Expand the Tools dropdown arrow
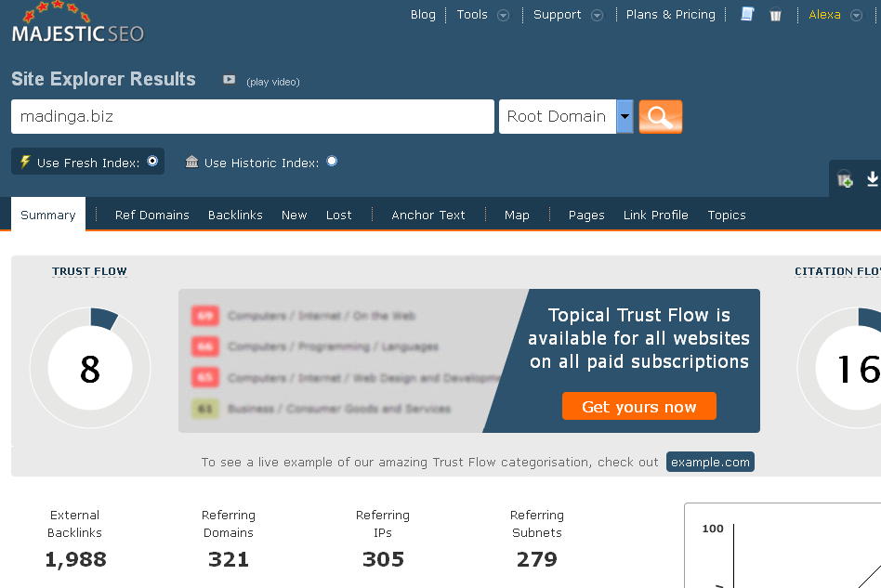The image size is (881, 588). [504, 15]
